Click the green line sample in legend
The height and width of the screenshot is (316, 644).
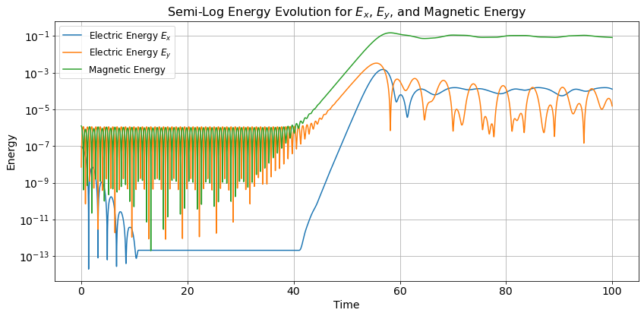point(73,70)
